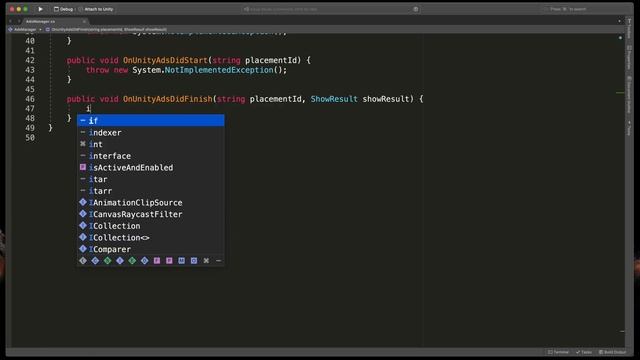Click 'OnUnityAdsDidFinish' method name in code

(168, 99)
